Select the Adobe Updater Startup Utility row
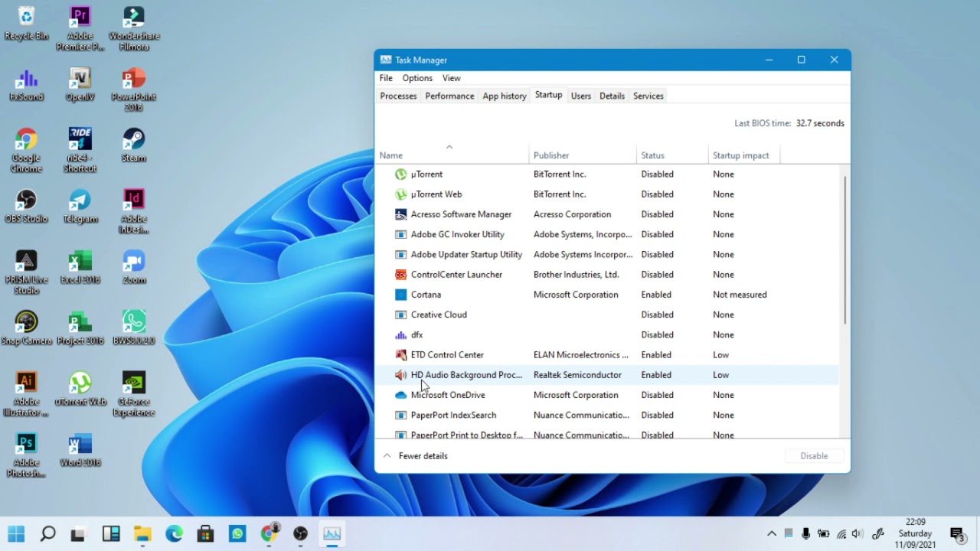Viewport: 980px width, 551px height. (606, 255)
